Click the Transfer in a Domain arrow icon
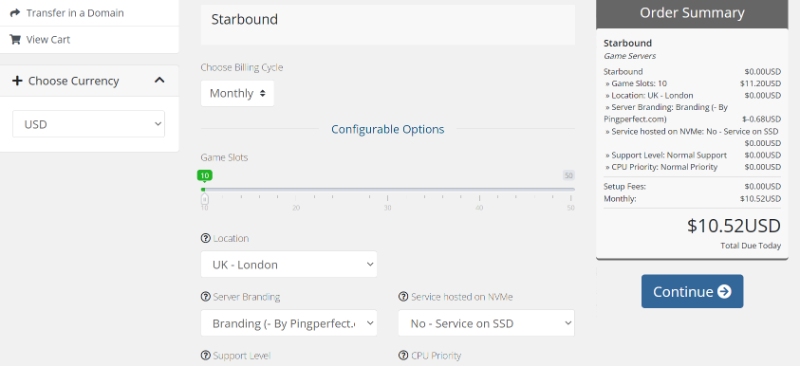Viewport: 800px width, 366px height. click(x=15, y=13)
